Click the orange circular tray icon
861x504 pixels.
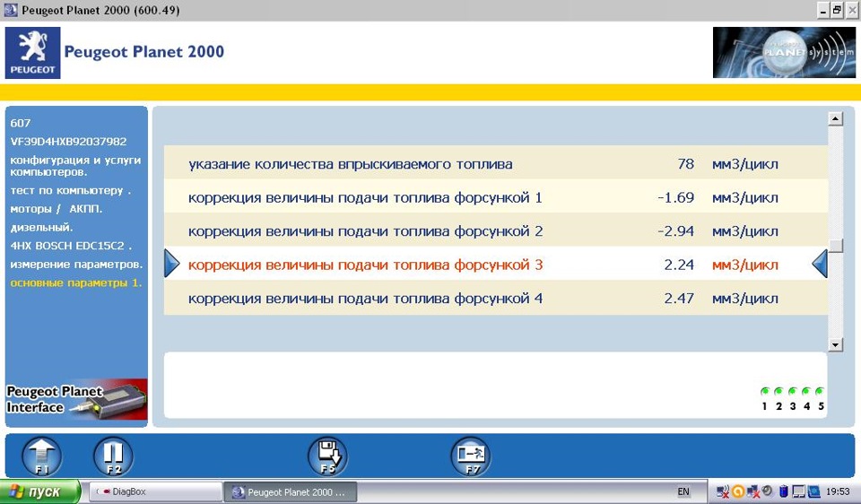738,491
